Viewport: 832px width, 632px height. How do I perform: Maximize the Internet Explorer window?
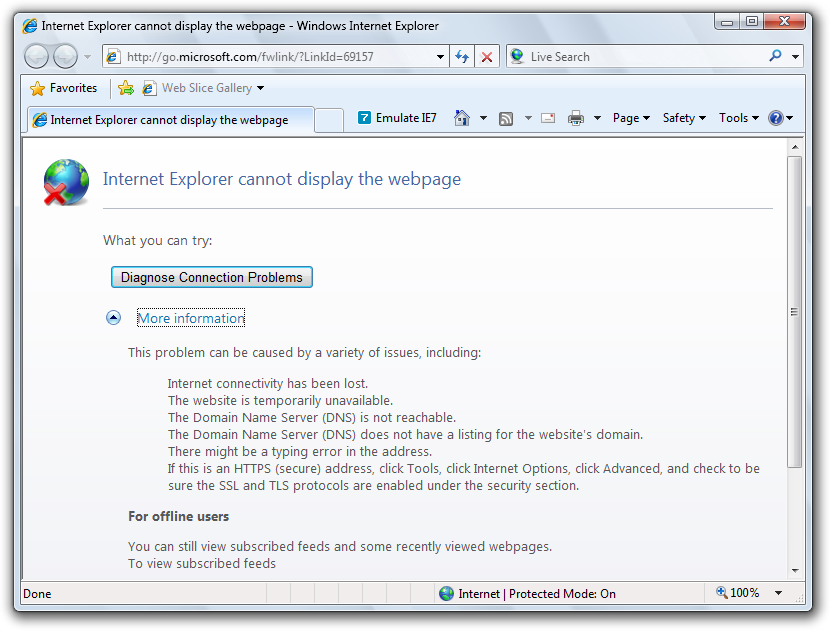tap(751, 21)
